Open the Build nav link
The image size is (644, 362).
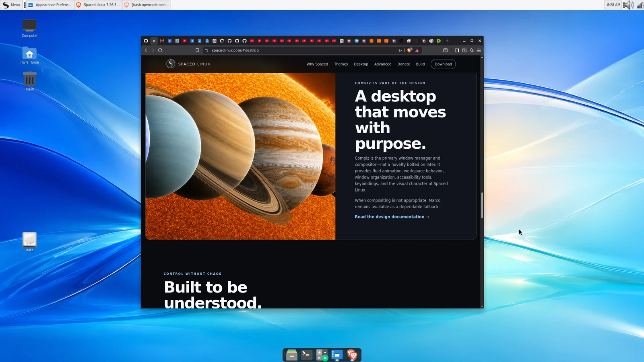pyautogui.click(x=420, y=64)
